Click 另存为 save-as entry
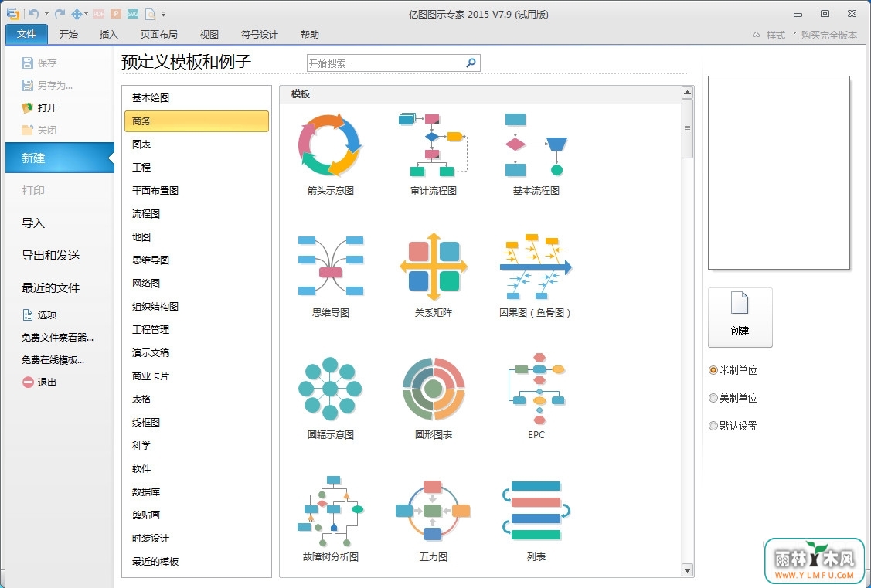The image size is (871, 588). (x=46, y=86)
